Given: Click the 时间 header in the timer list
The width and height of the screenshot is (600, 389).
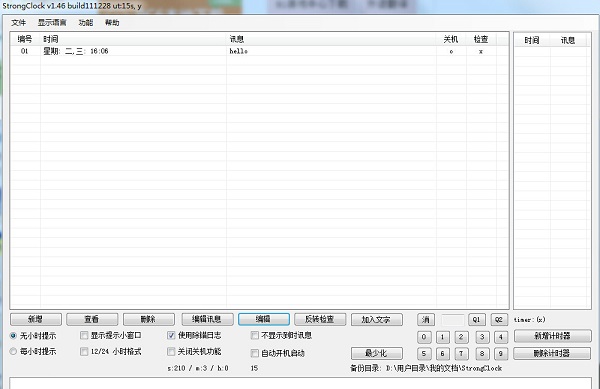Looking at the screenshot, I should click(x=532, y=40).
